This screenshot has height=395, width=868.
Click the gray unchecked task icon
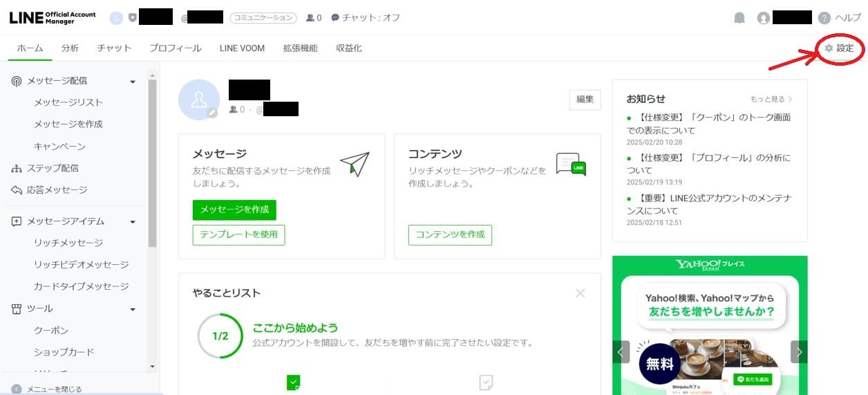pos(487,383)
